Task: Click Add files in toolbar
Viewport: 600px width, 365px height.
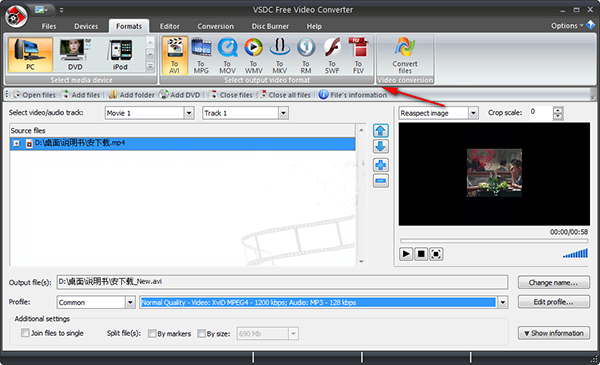Action: tap(81, 95)
